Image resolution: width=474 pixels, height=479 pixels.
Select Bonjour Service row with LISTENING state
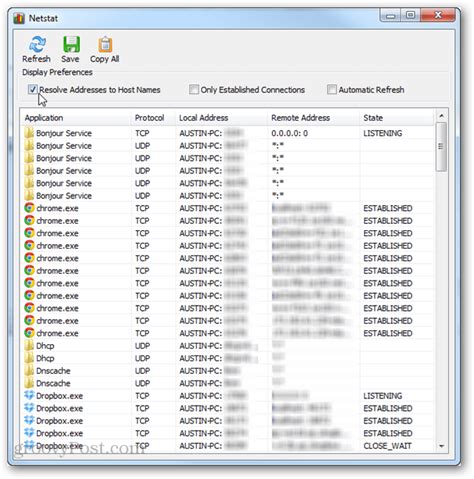click(x=228, y=133)
